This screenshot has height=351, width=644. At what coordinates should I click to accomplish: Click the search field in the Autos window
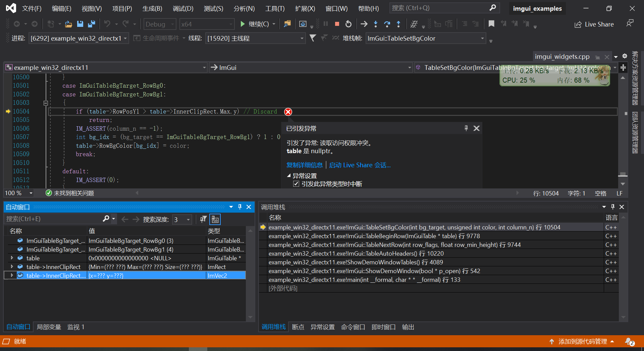[54, 219]
